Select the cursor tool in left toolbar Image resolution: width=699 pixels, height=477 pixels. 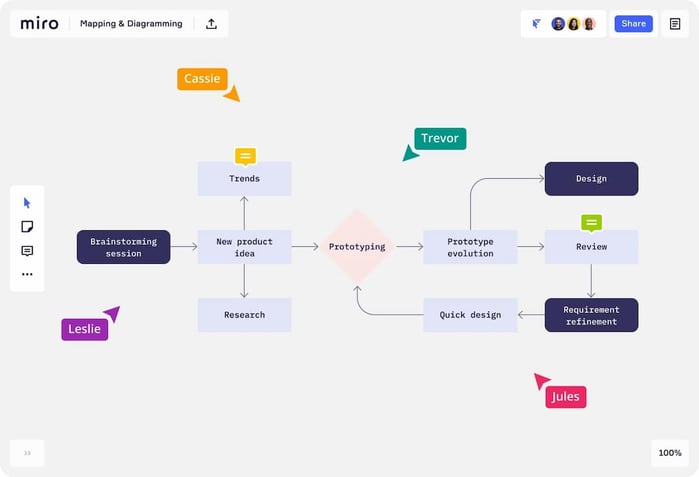(x=27, y=203)
